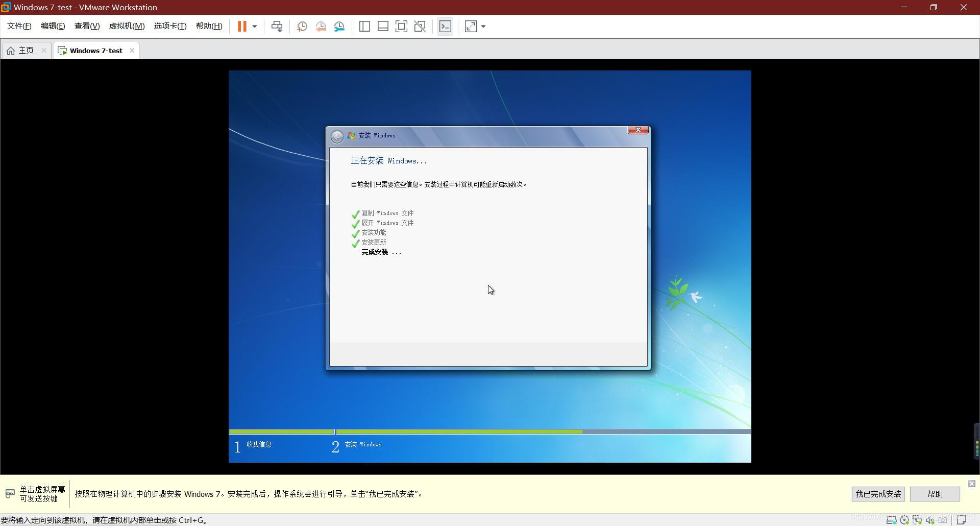
Task: Toggle Unity mode icon
Action: point(420,26)
